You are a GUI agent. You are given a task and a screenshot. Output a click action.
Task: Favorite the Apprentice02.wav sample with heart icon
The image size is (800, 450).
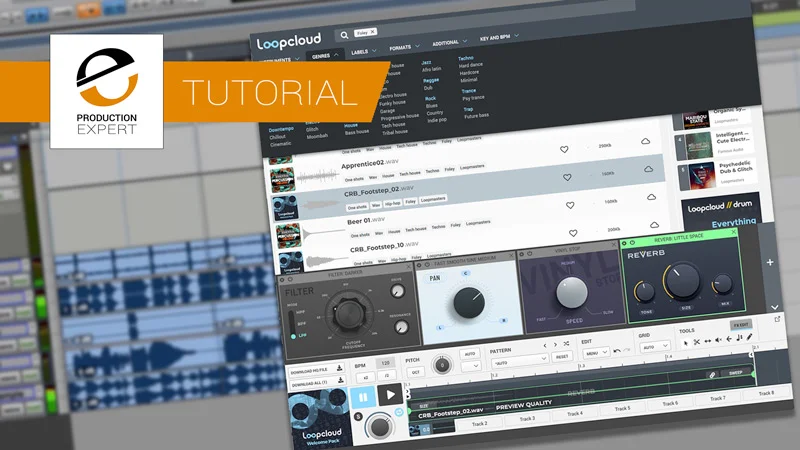(x=564, y=149)
